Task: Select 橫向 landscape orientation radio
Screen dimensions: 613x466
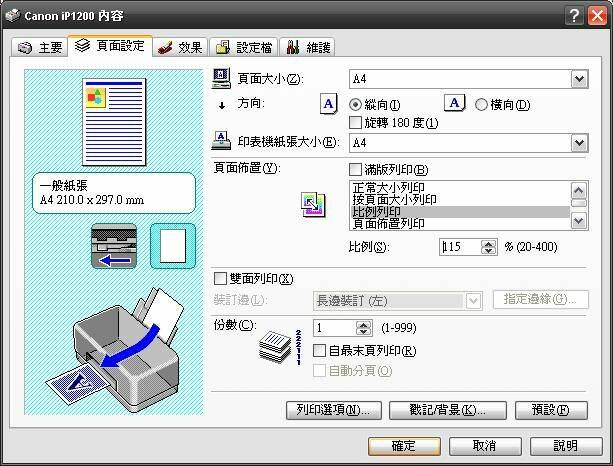Action: click(481, 105)
